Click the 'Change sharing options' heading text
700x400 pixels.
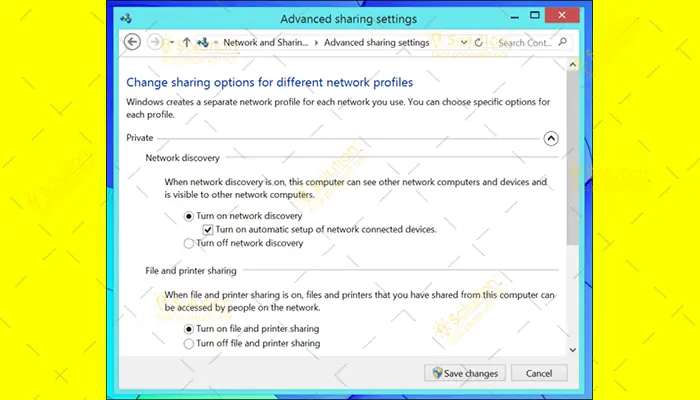point(270,83)
